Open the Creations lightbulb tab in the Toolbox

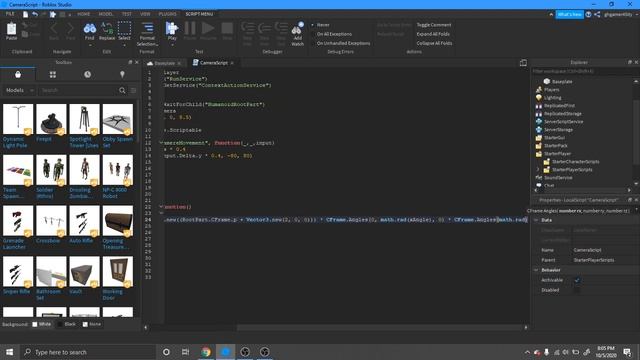(122, 74)
